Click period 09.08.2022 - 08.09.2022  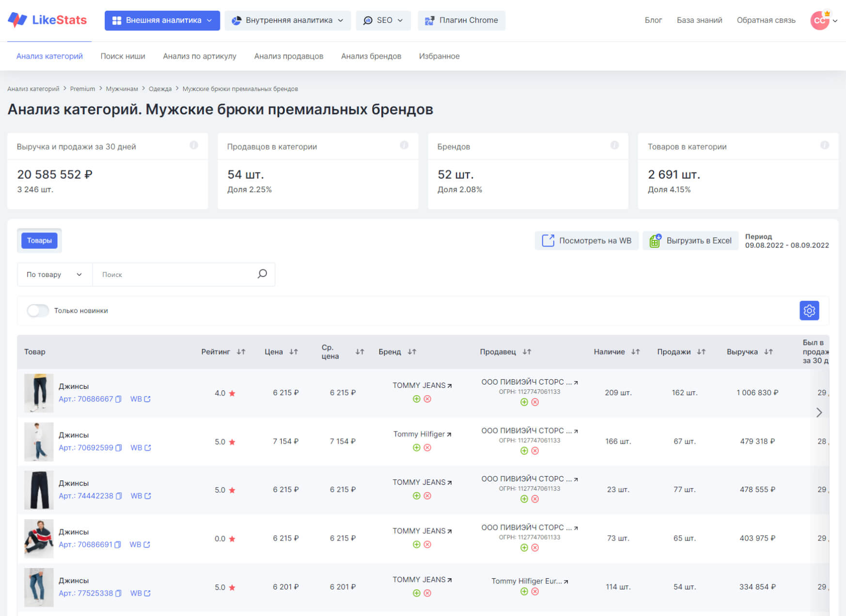[787, 245]
